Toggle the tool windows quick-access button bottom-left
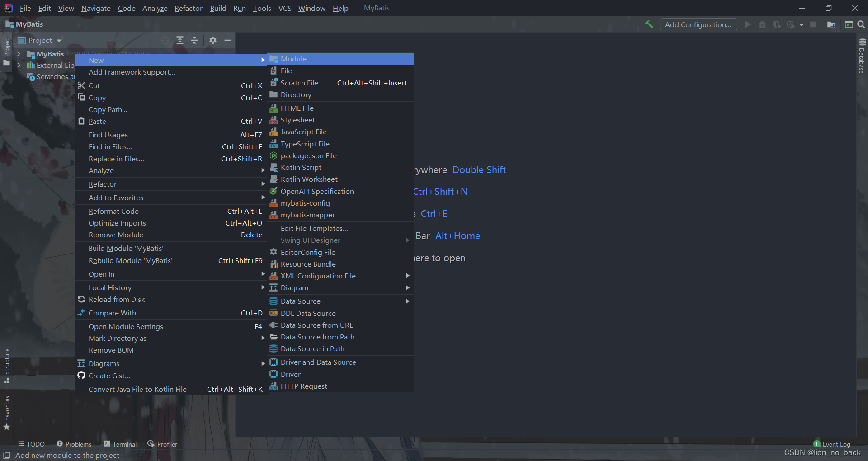Image resolution: width=868 pixels, height=461 pixels. (7, 455)
